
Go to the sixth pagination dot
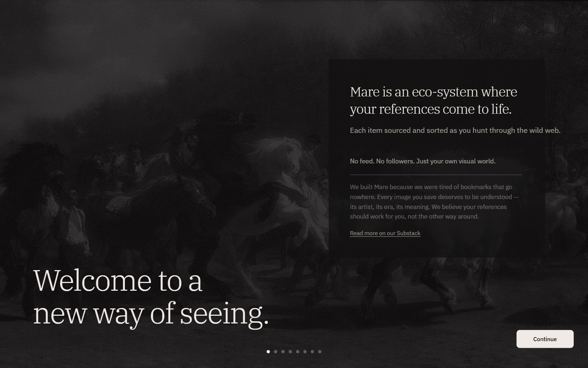305,351
